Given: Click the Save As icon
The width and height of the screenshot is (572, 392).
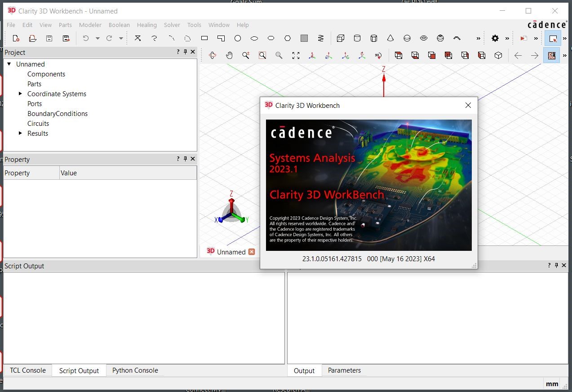Looking at the screenshot, I should tap(66, 39).
